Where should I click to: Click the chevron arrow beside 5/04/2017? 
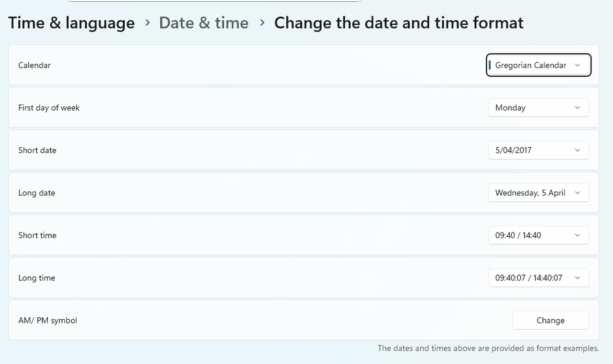click(x=577, y=150)
